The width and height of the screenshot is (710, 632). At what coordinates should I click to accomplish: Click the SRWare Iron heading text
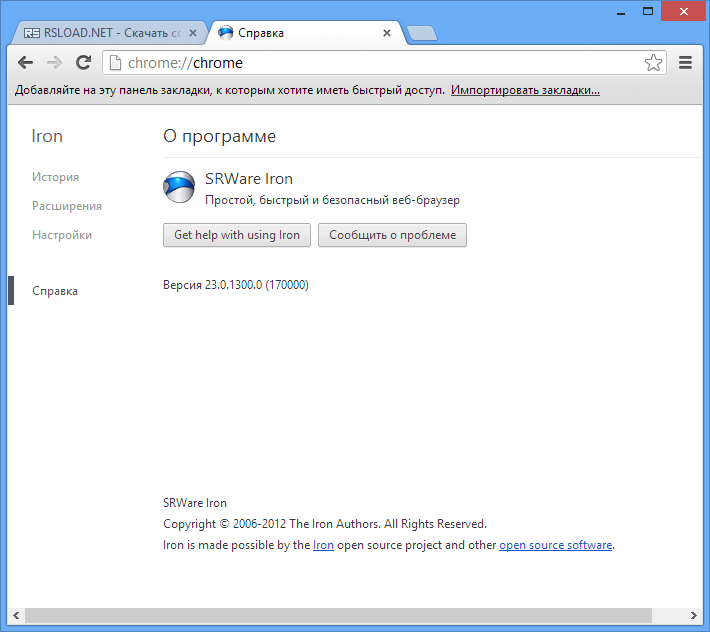coord(249,179)
